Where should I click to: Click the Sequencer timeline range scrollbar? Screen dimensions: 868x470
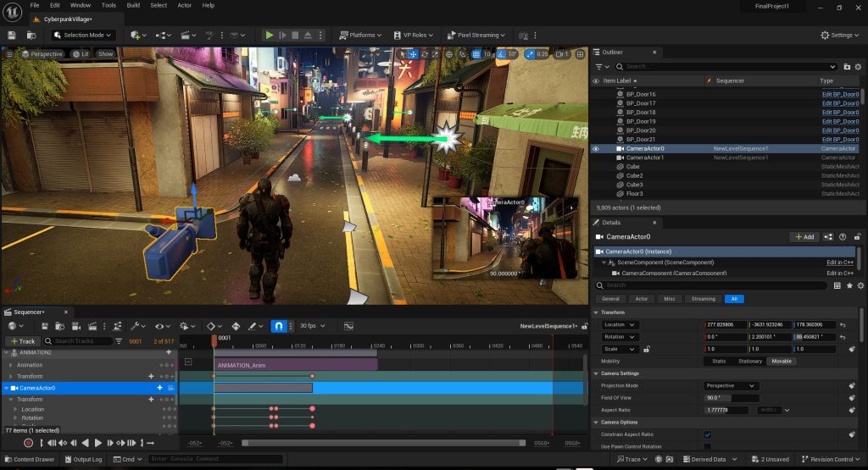click(384, 443)
